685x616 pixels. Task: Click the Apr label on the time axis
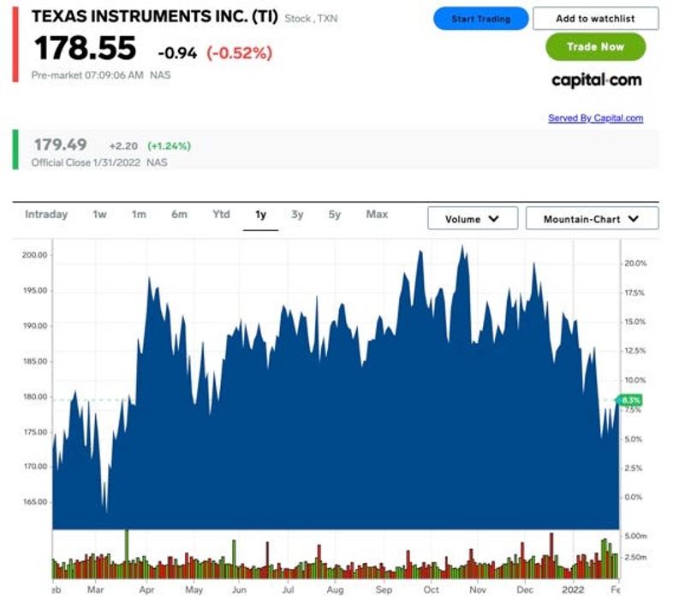click(146, 589)
